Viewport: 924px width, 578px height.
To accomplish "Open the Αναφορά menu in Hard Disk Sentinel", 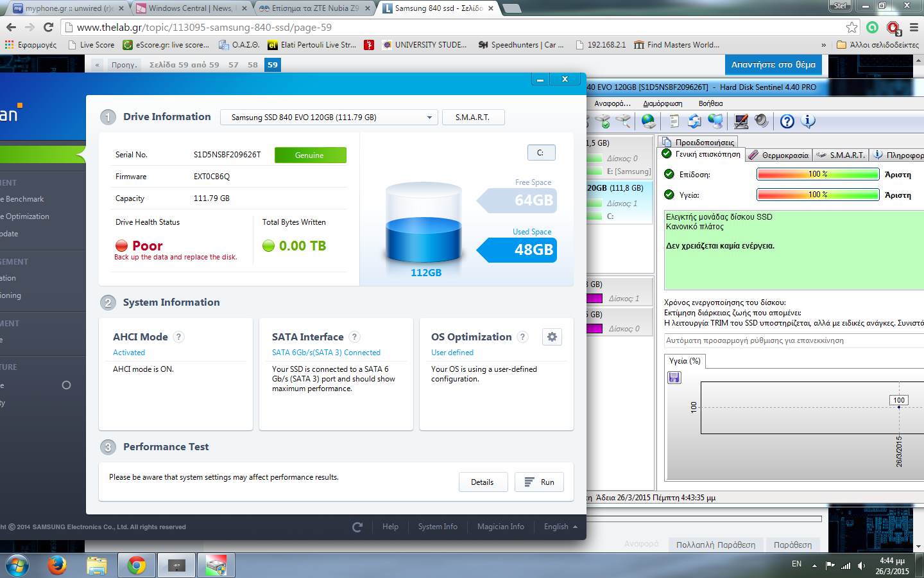I will tap(612, 103).
